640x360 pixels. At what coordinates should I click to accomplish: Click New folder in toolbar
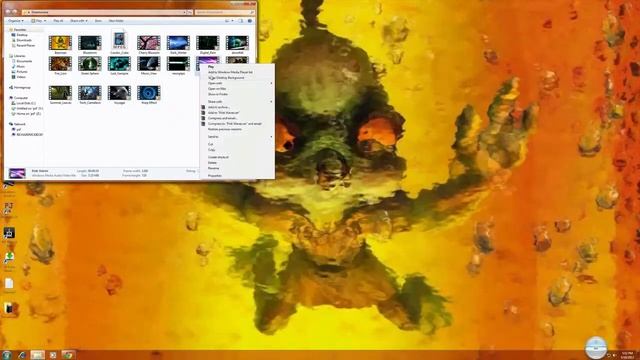(x=116, y=21)
